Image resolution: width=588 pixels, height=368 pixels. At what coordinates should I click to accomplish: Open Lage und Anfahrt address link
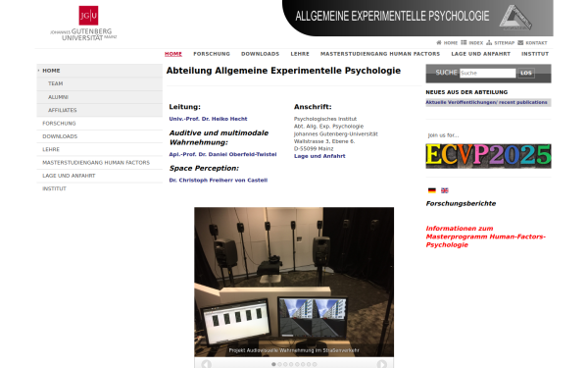319,156
